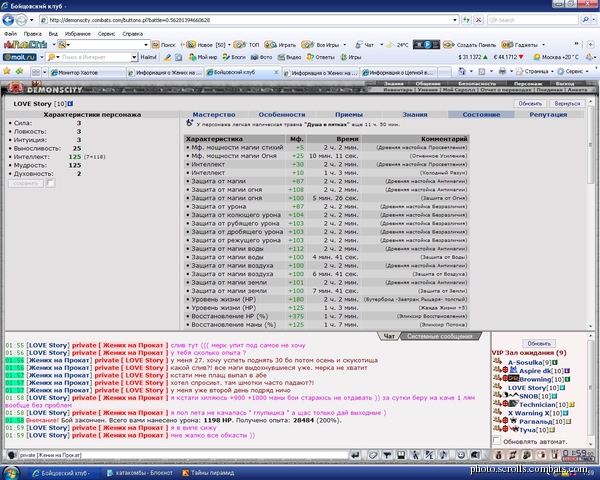Click the browser back arrow button
Image resolution: width=600 pixels, height=480 pixels.
8,20
